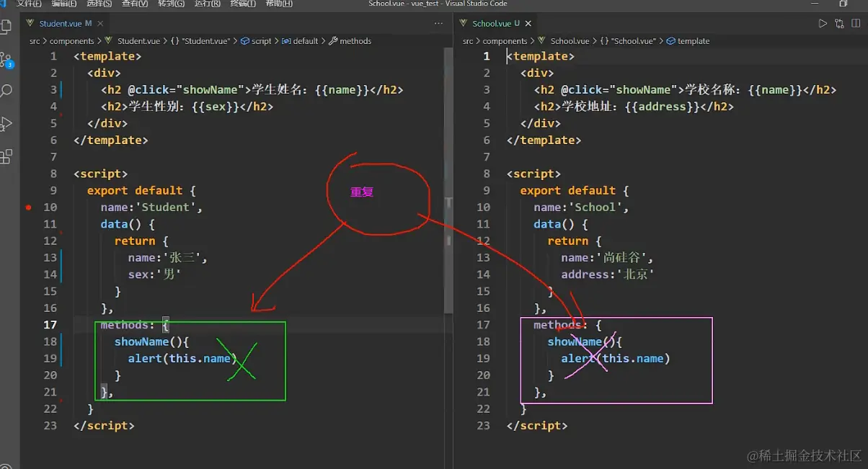Viewport: 868px width, 469px height.
Task: Open the Run and Debug view
Action: point(6,123)
